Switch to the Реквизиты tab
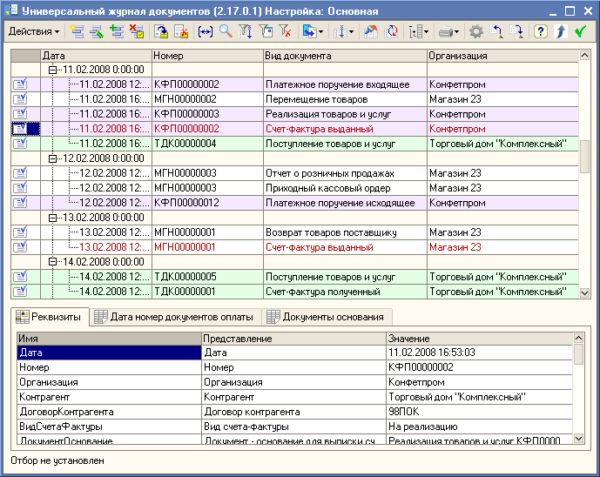The width and height of the screenshot is (600, 477). [x=50, y=317]
